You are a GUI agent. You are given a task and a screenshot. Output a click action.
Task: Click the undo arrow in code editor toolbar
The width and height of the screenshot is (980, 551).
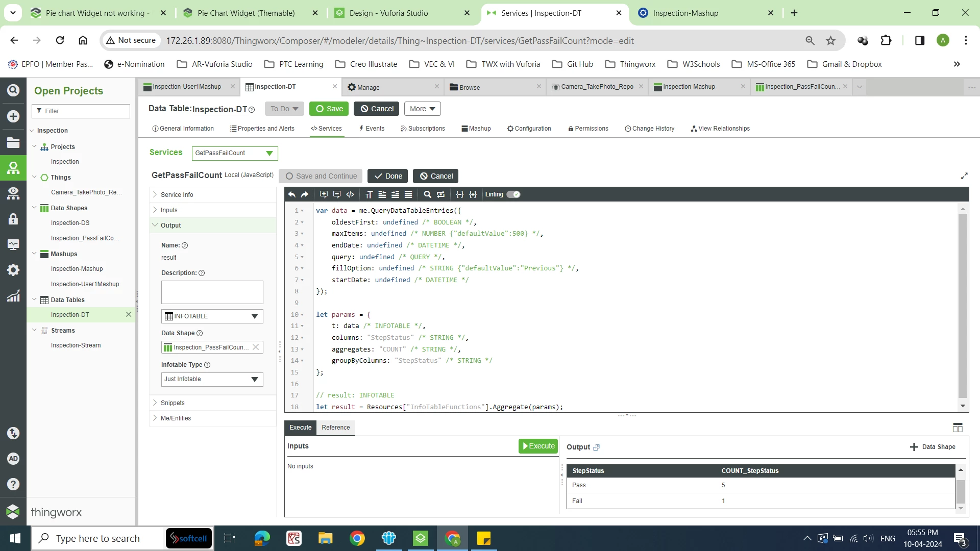[291, 194]
